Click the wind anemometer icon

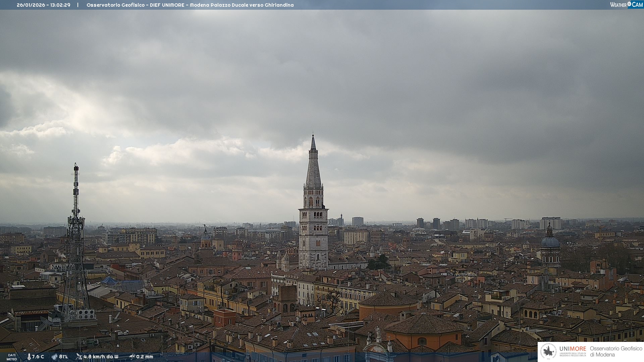[x=79, y=357]
